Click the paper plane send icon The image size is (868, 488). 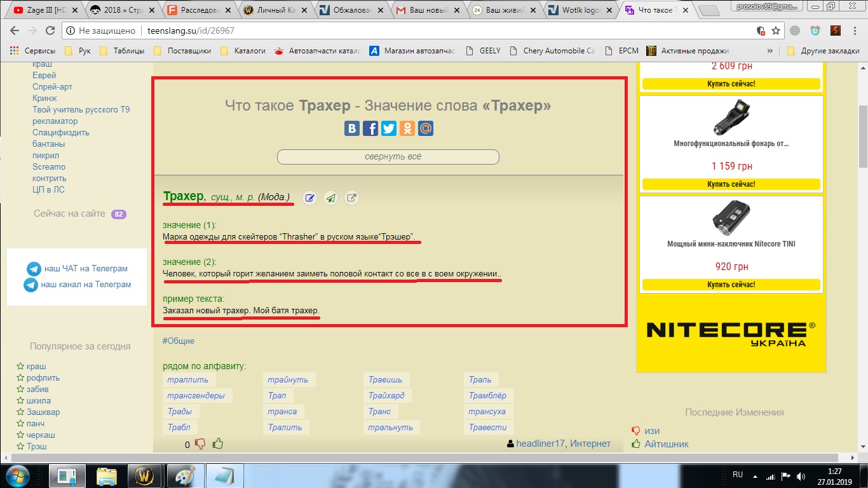tap(330, 198)
